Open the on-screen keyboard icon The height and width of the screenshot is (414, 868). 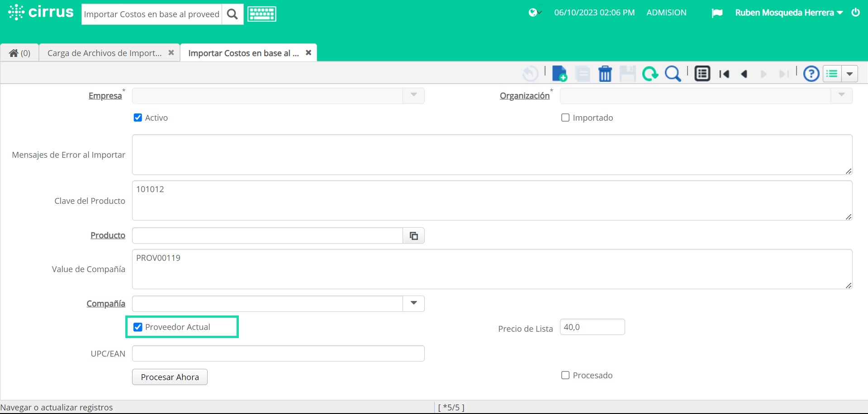point(261,14)
